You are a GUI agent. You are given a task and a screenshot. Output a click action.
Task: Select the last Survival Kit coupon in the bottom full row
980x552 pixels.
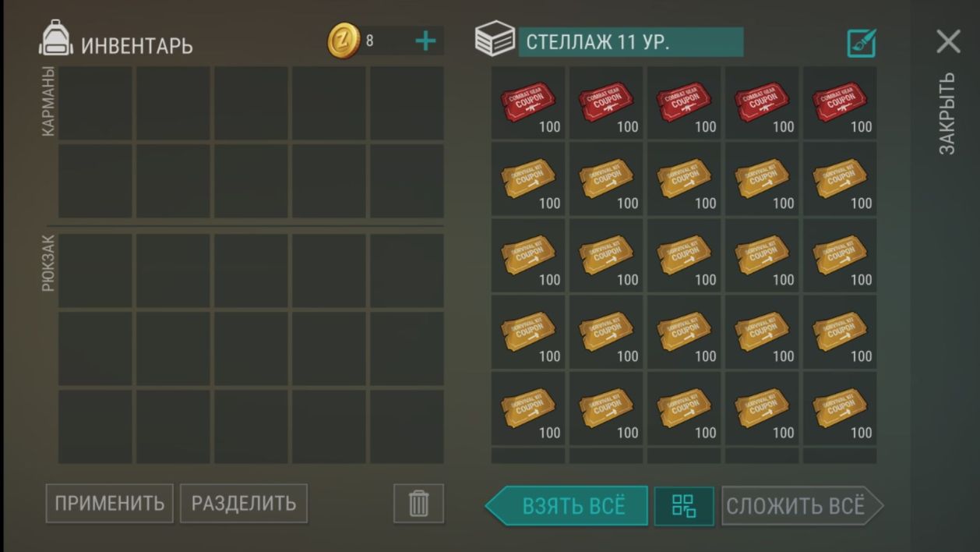(840, 409)
